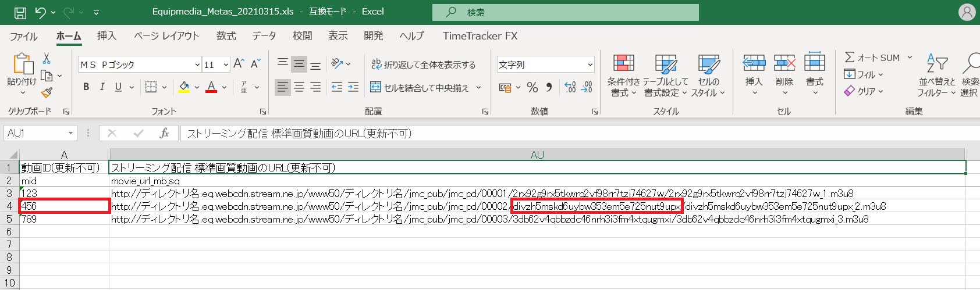The height and width of the screenshot is (290, 980).
Task: Apply yellow fill color
Action: point(184,87)
